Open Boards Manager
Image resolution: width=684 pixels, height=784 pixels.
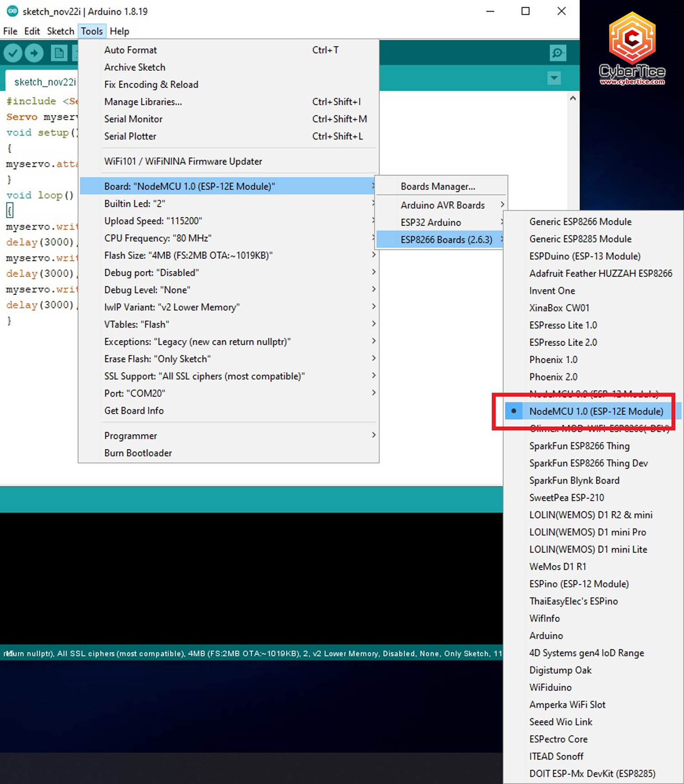[437, 187]
